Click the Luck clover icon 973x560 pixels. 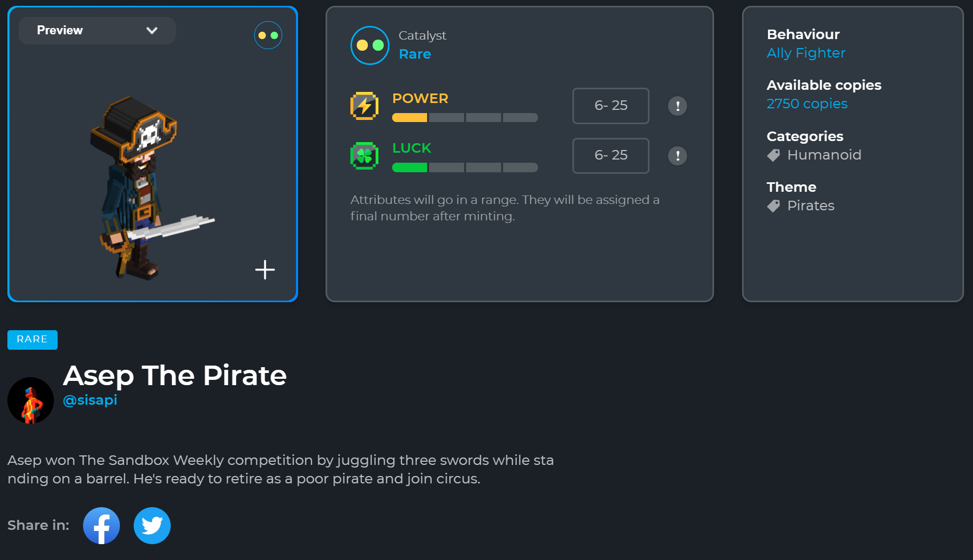click(364, 156)
